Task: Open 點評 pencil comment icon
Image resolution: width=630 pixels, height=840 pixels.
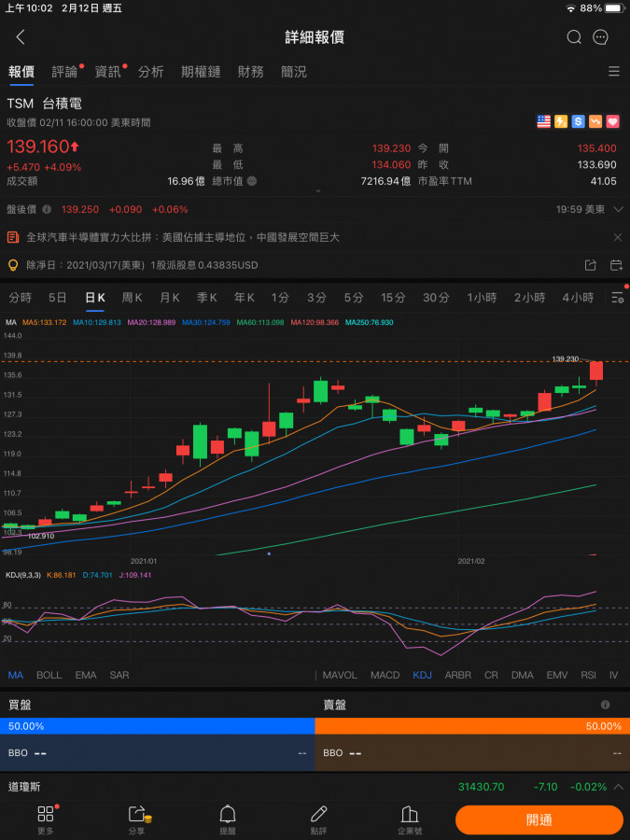Action: pos(319,819)
